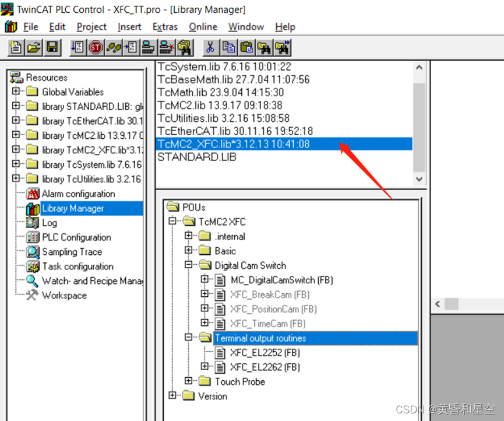Viewport: 504px width, 421px height.
Task: Open the File menu
Action: [x=31, y=27]
